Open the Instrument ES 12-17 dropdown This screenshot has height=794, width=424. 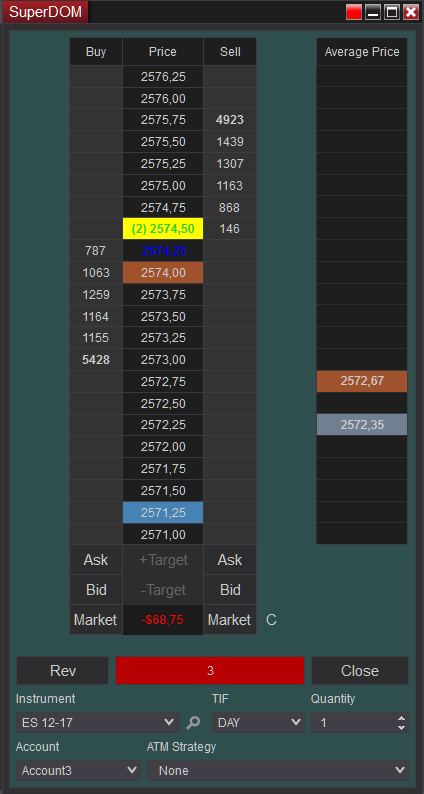tap(98, 723)
